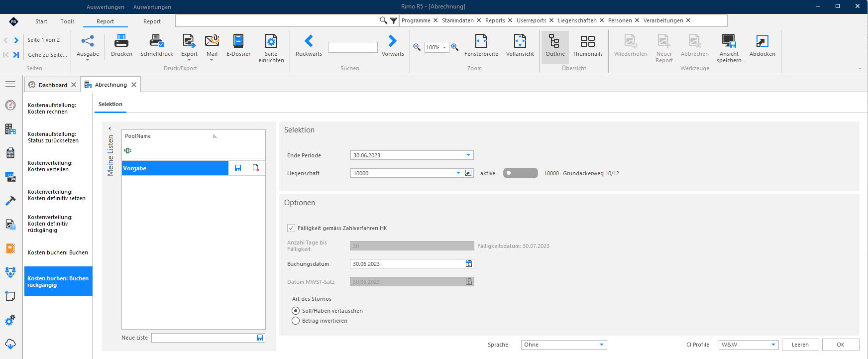The height and width of the screenshot is (359, 868).
Task: Open the Liegenschaft lookup button
Action: 468,173
